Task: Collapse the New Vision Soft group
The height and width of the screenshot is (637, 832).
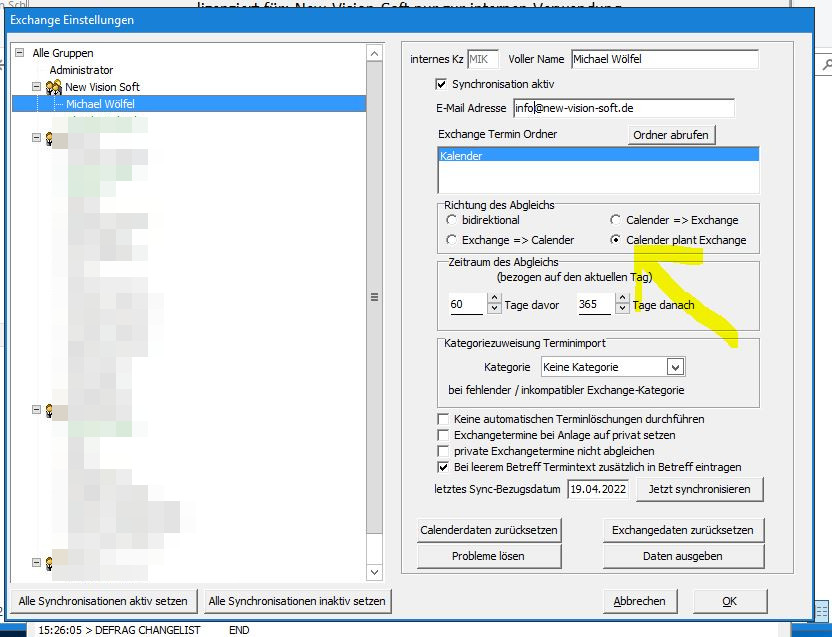Action: click(x=36, y=87)
